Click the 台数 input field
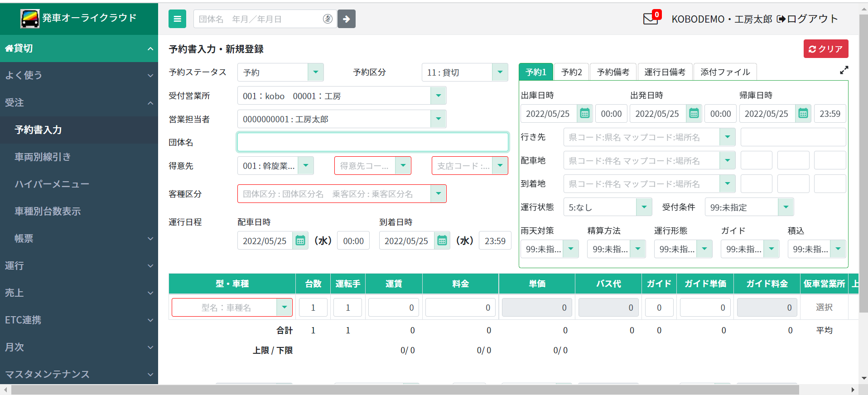The width and height of the screenshot is (868, 395). [313, 308]
